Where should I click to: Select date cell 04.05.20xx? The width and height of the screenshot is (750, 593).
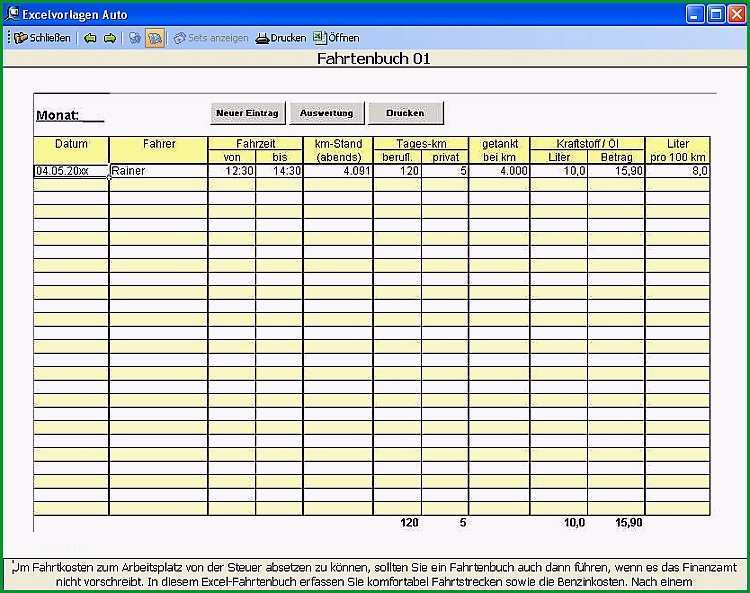point(71,171)
